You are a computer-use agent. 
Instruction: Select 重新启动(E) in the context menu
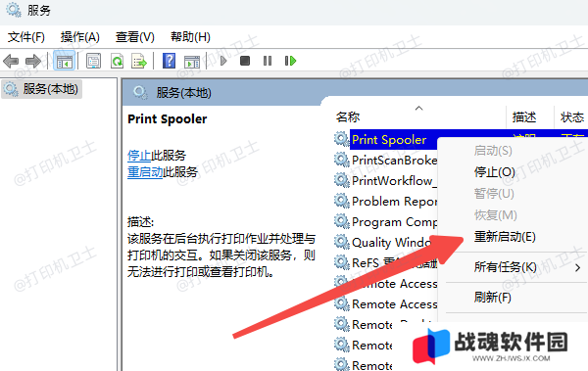(x=505, y=237)
